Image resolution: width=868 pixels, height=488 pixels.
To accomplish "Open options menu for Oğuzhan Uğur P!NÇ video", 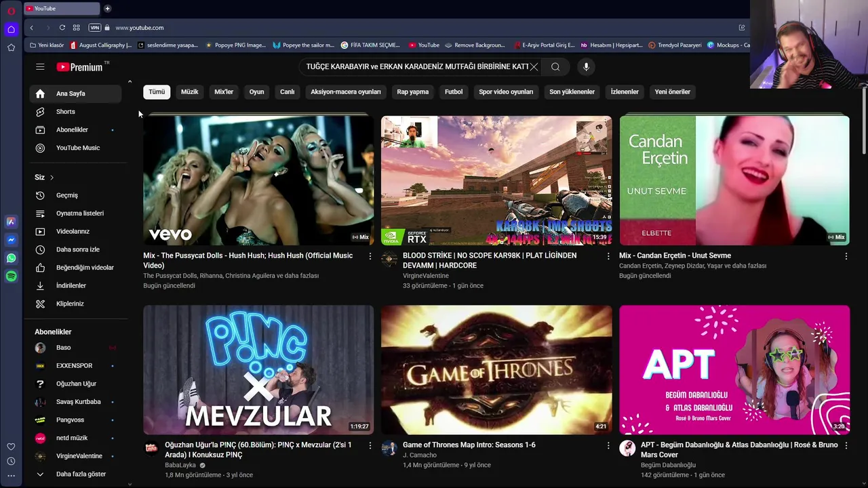I will [x=370, y=445].
